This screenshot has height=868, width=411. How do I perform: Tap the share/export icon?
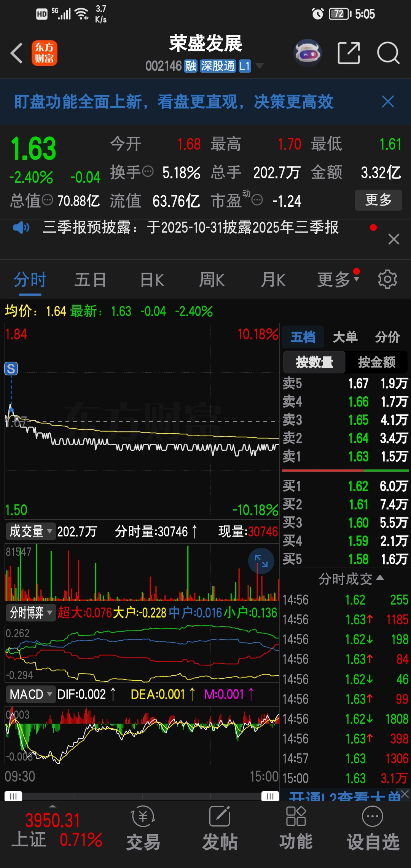349,53
